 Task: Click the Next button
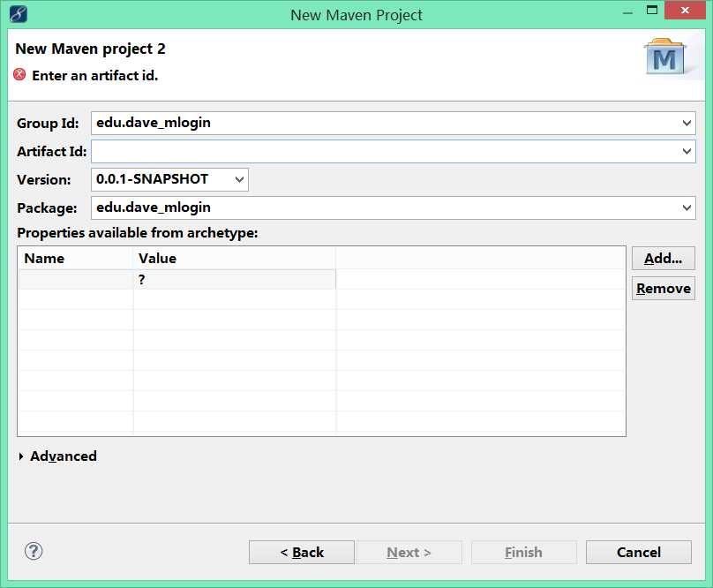tap(409, 552)
